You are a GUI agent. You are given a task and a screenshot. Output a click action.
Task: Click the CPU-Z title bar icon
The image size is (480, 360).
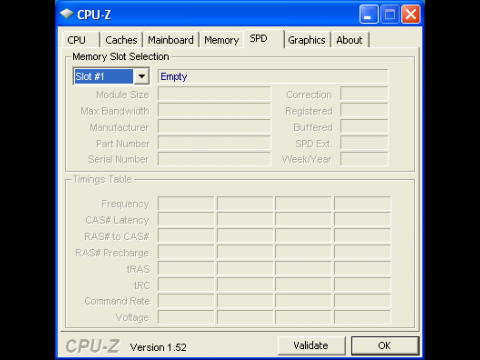click(67, 14)
